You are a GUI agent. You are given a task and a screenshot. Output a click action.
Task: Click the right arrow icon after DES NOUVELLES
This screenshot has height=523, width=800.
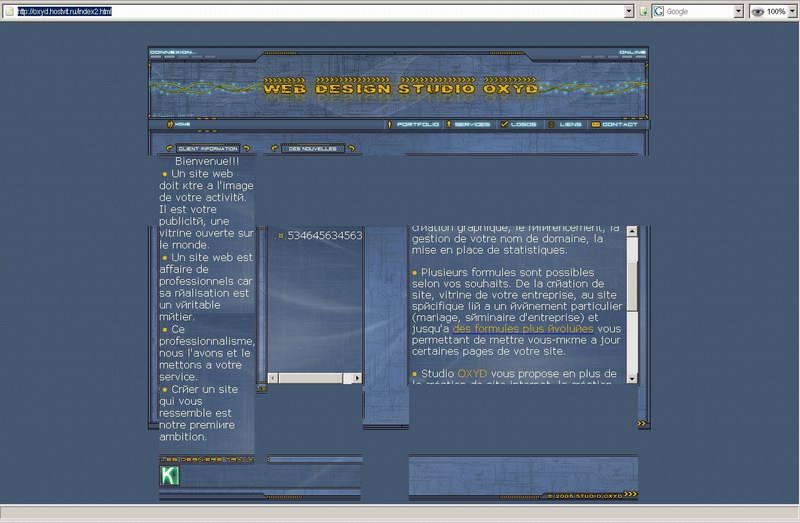(352, 148)
